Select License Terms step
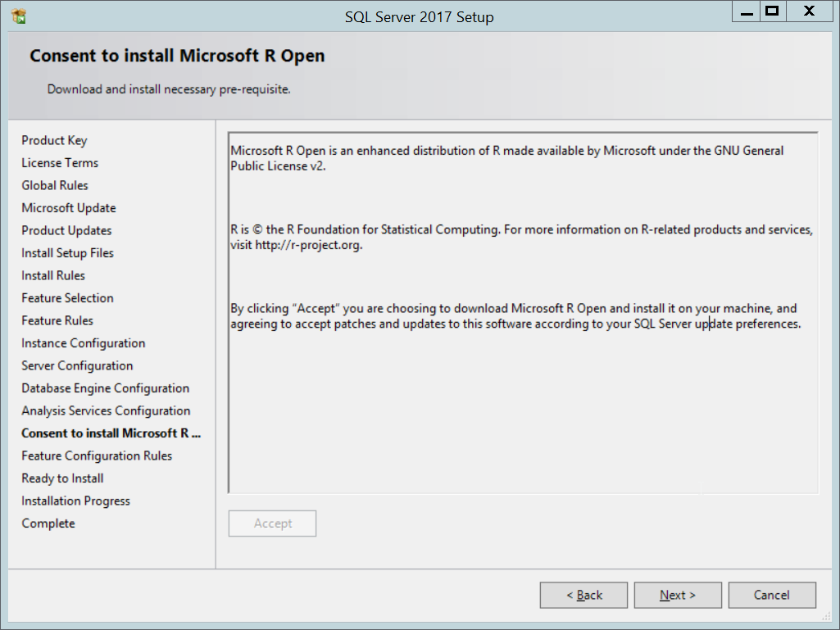The image size is (840, 630). point(60,163)
